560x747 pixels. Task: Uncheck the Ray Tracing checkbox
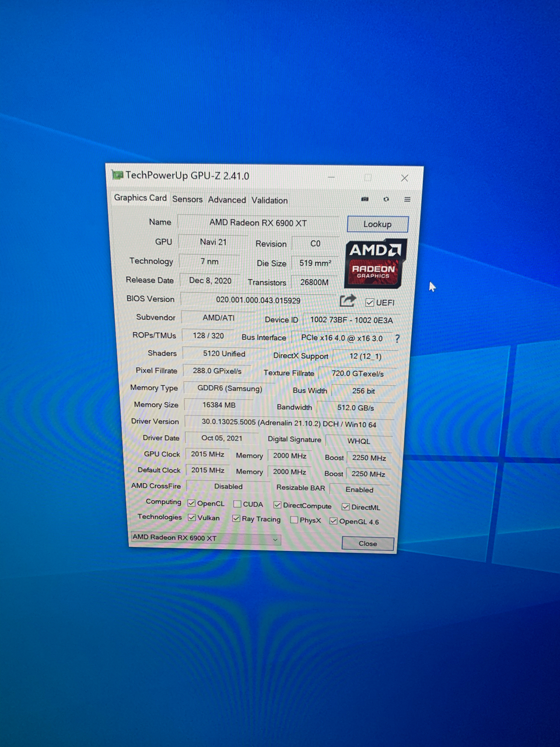pos(236,518)
